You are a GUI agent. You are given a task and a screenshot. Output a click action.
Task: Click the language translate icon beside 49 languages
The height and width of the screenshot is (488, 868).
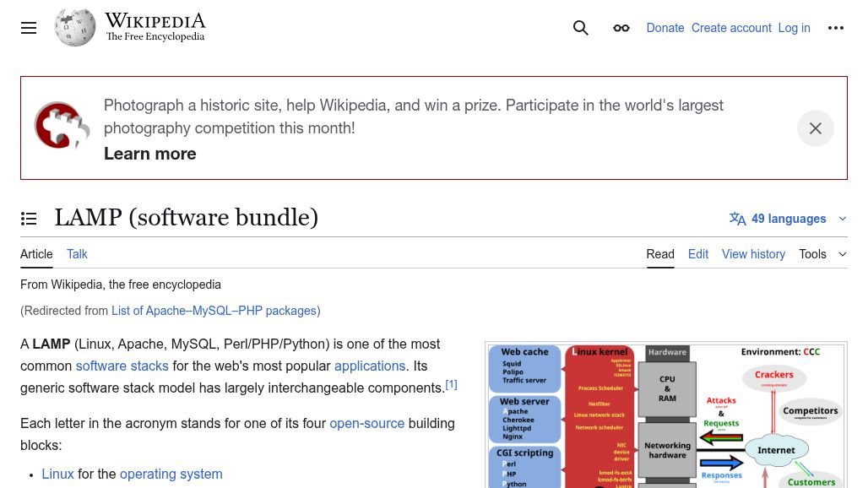[738, 219]
